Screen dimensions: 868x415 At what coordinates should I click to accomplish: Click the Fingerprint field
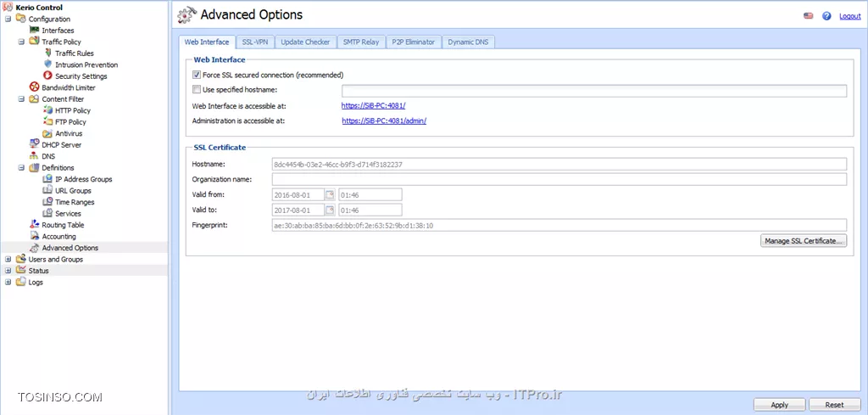559,225
